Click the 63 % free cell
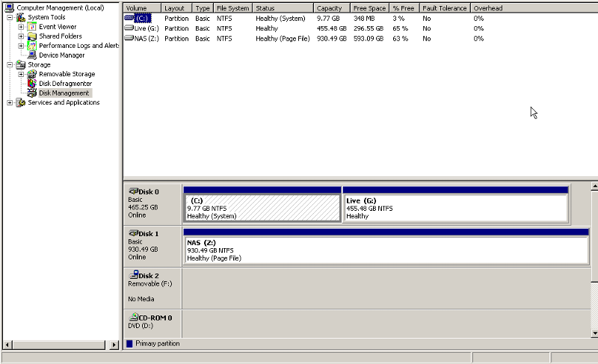The width and height of the screenshot is (598, 364). [401, 39]
